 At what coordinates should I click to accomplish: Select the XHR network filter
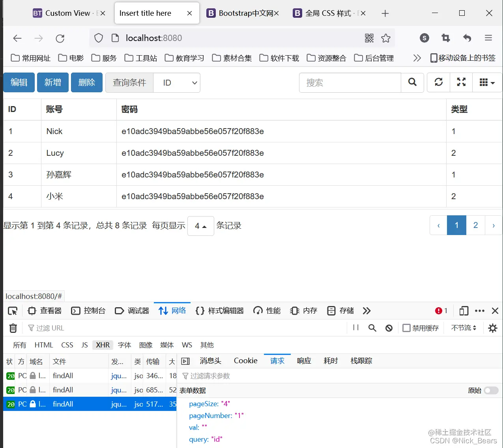coord(103,345)
